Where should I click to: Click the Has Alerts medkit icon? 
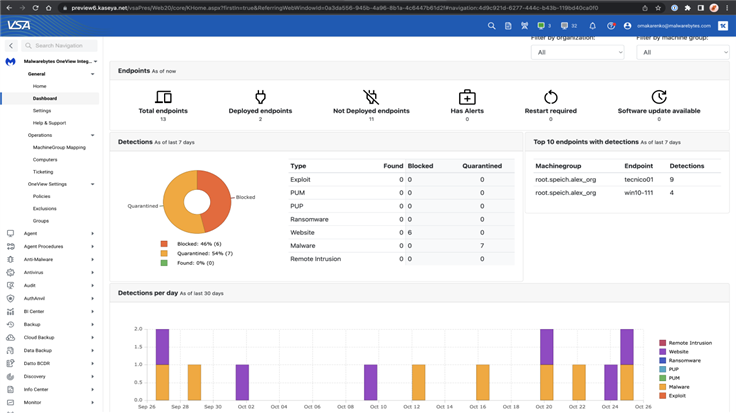point(467,97)
